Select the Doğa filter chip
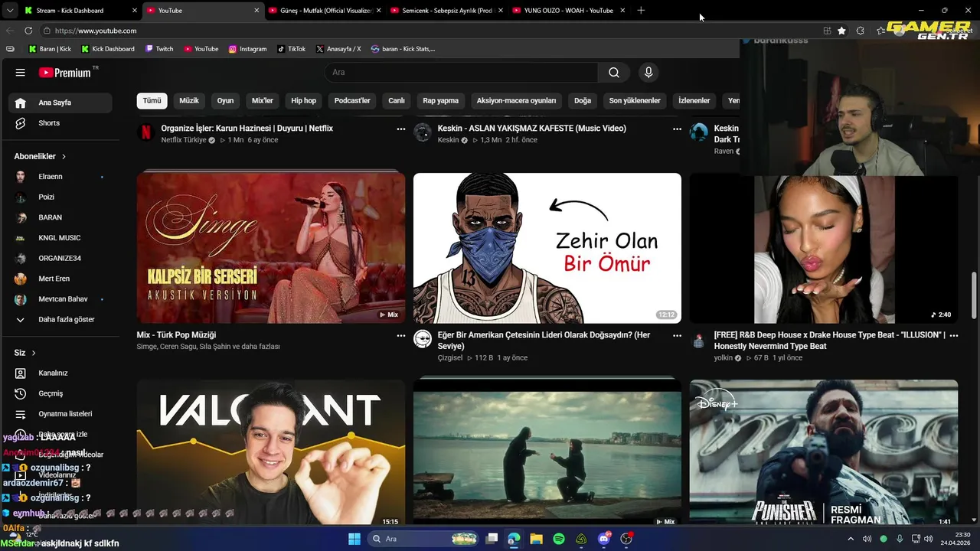 tap(583, 101)
